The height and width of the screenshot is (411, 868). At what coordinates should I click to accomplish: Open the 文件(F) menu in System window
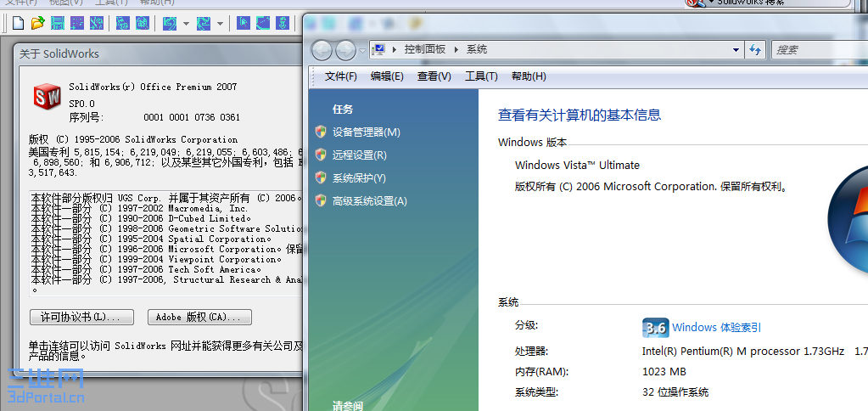[x=340, y=76]
